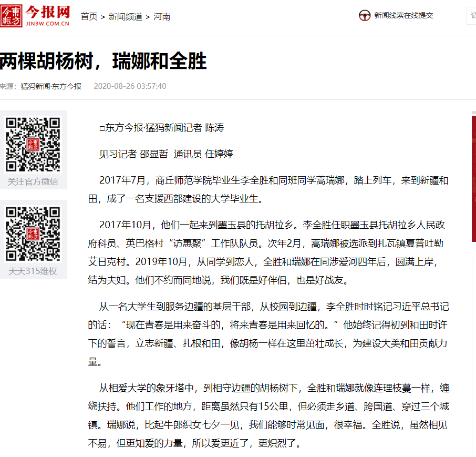Click the 天天315维权 caption
This screenshot has height=457, width=476.
click(x=33, y=271)
